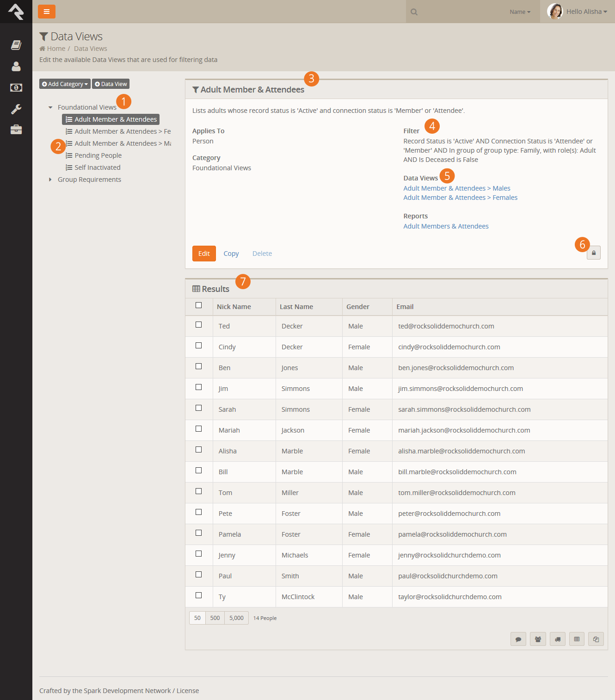Set page size to 500
The height and width of the screenshot is (700, 615).
point(215,618)
